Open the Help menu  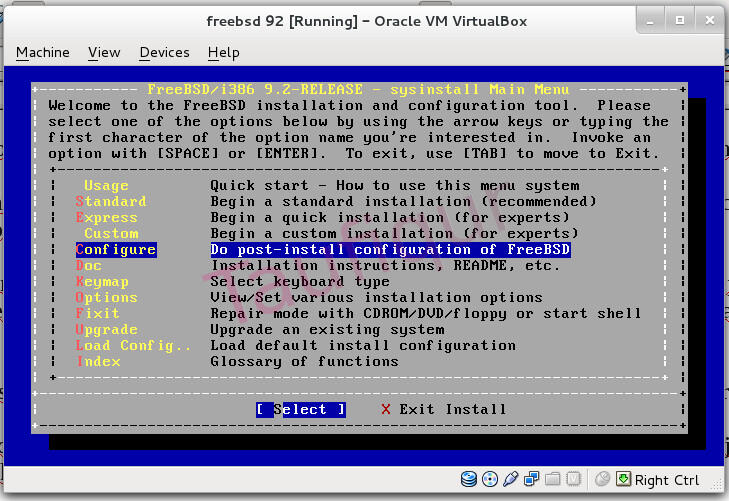[224, 53]
